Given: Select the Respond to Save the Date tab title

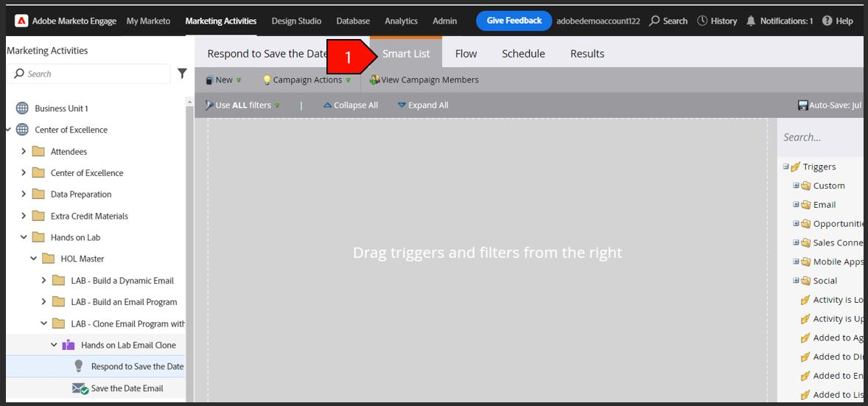Looking at the screenshot, I should (x=268, y=54).
